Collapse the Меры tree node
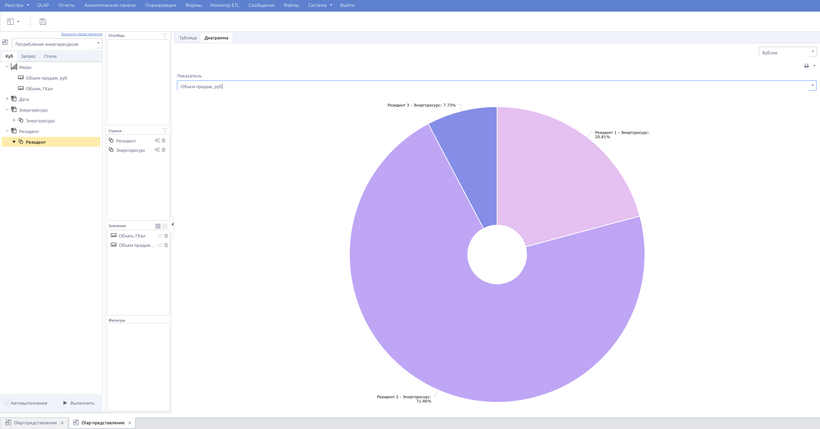 point(7,67)
